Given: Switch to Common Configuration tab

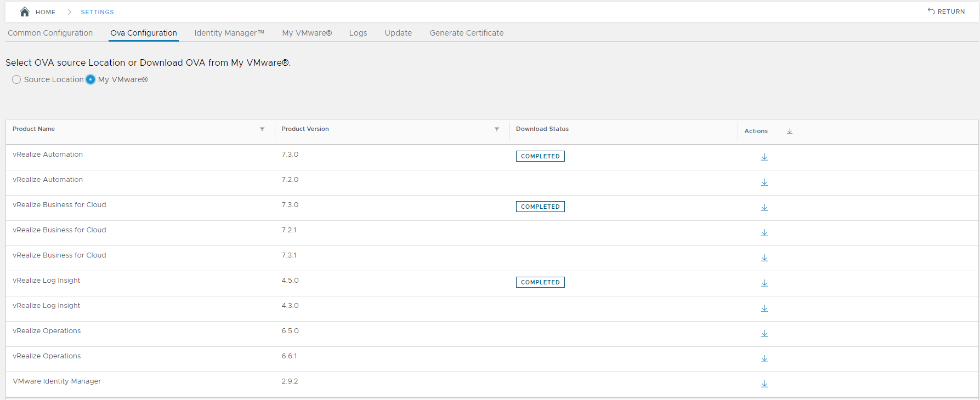Looking at the screenshot, I should coord(50,33).
